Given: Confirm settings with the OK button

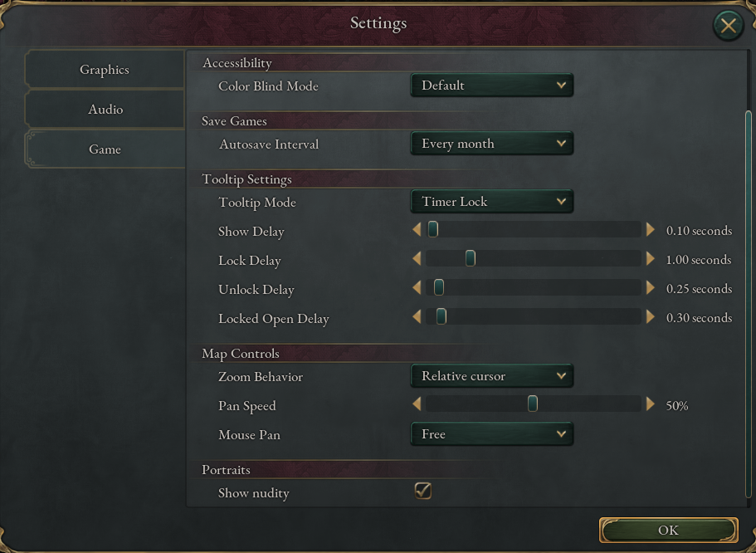Looking at the screenshot, I should coord(668,530).
